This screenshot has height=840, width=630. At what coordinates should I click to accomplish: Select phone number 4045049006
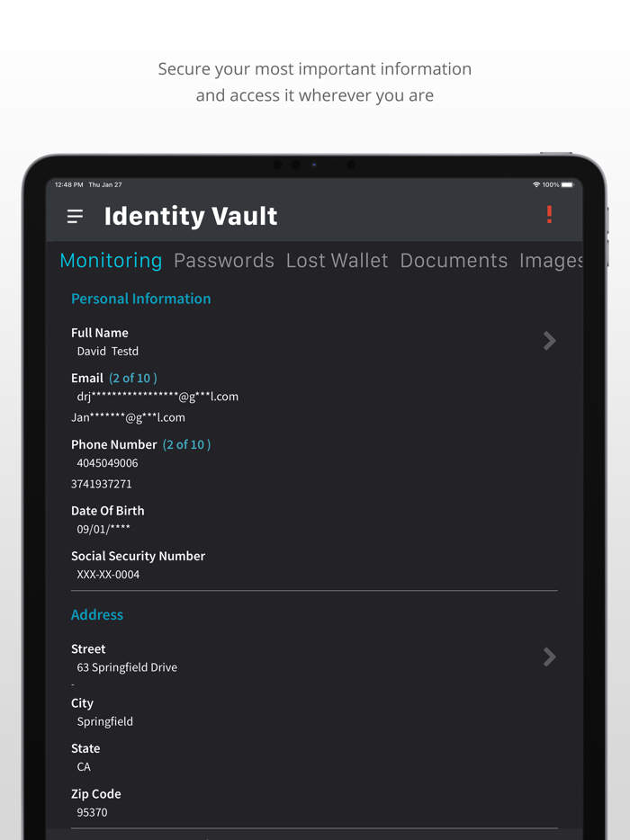108,463
